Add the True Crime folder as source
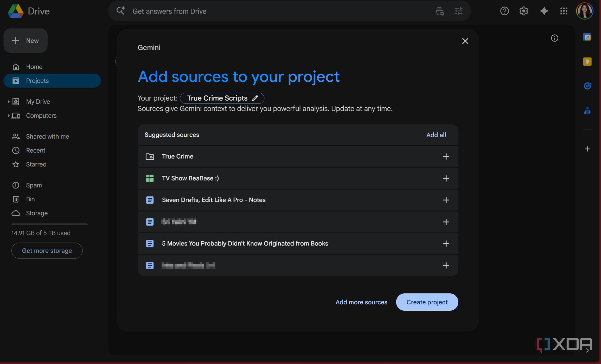The height and width of the screenshot is (364, 601). pyautogui.click(x=446, y=157)
